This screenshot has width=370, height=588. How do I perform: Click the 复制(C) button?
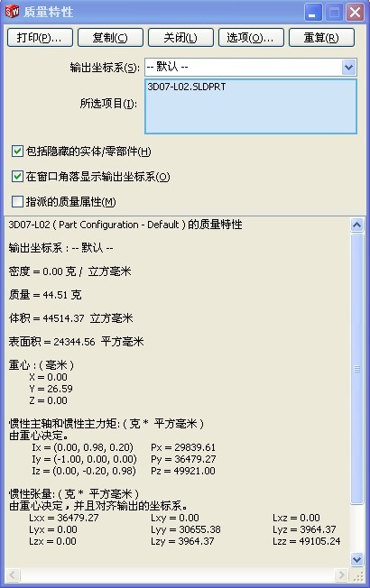click(x=110, y=38)
